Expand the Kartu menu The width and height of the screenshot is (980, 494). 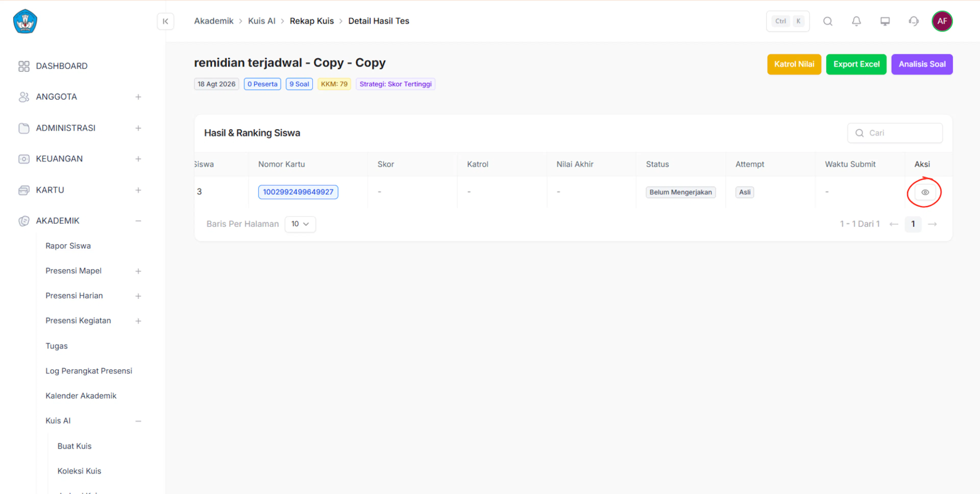tap(138, 190)
